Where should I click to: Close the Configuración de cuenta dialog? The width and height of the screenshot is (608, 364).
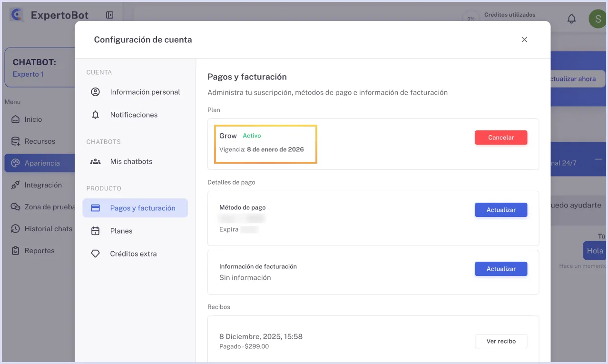(x=524, y=39)
